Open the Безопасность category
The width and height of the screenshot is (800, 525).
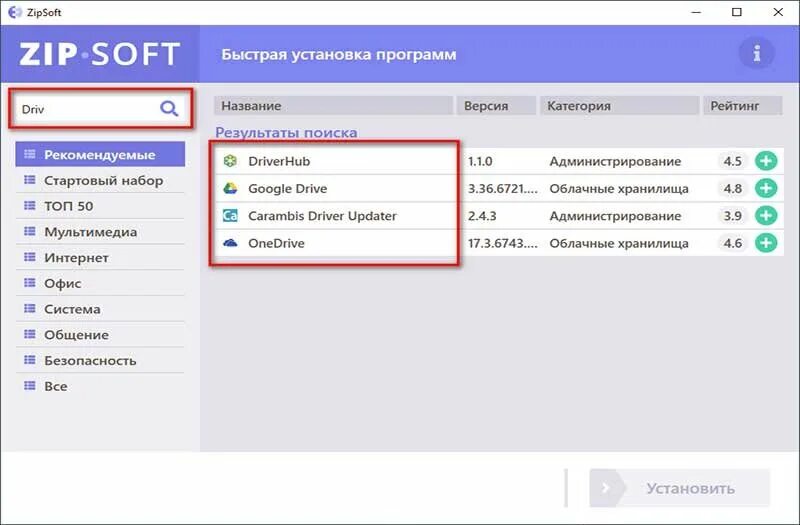100,360
